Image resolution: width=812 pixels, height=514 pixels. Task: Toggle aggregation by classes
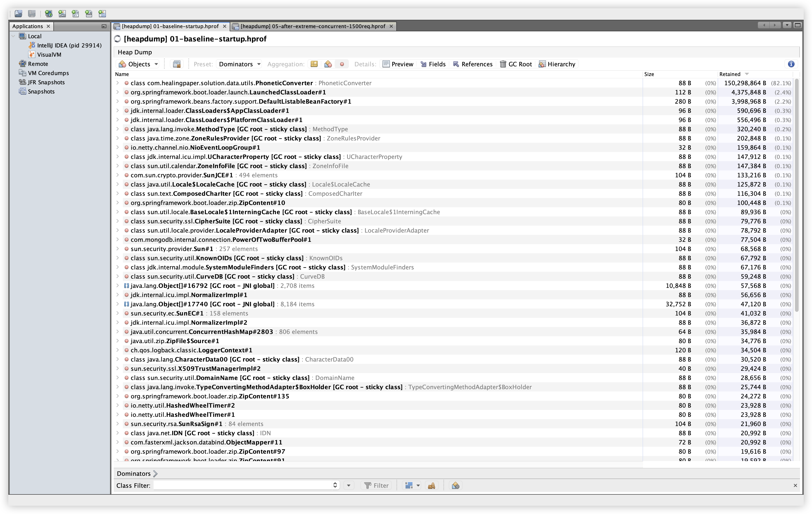pos(328,64)
